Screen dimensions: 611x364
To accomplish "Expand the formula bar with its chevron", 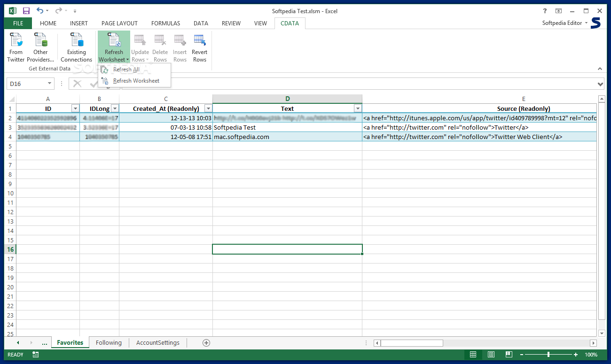I will [600, 84].
